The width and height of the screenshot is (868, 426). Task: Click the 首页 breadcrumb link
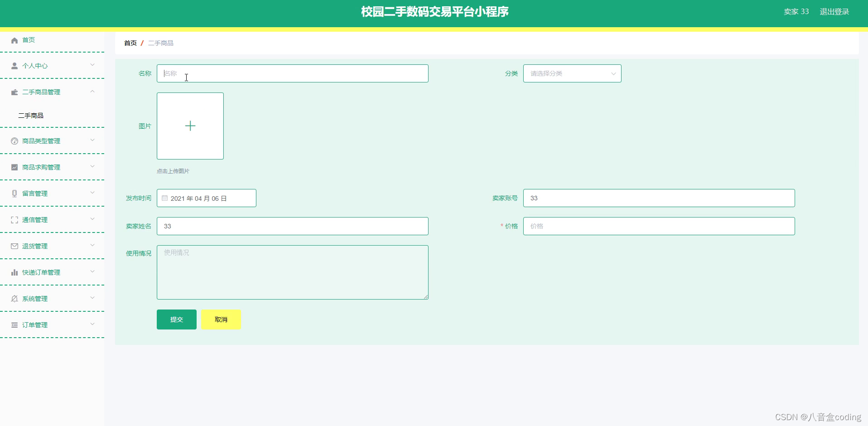(x=130, y=43)
